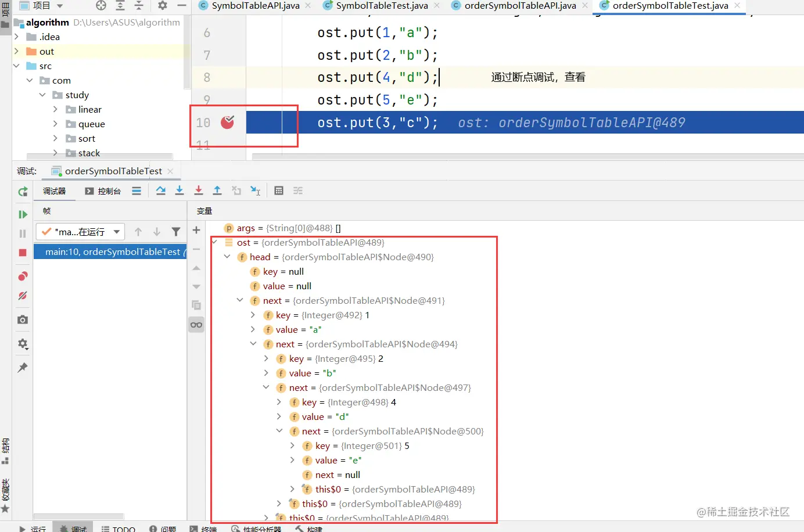Rerun the orderSymbolTableTest debug session
This screenshot has height=532, width=804.
point(23,192)
